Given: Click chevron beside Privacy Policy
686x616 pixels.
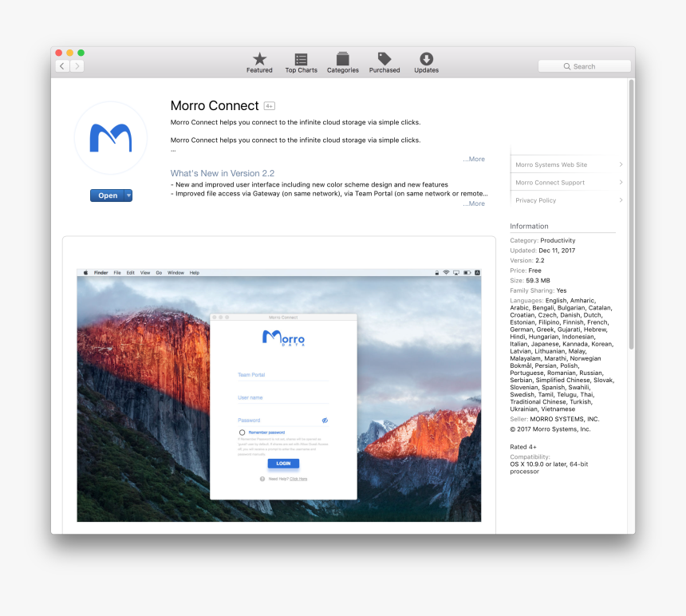Looking at the screenshot, I should [621, 200].
